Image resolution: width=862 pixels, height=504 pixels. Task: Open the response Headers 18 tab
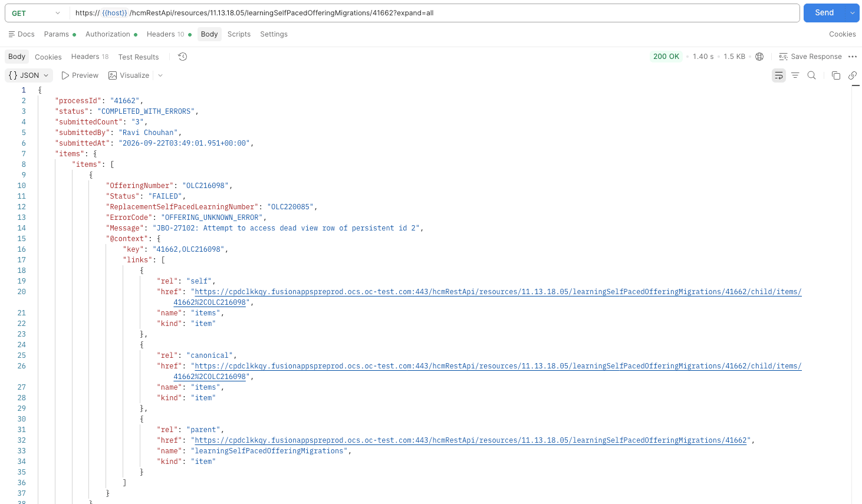click(x=90, y=57)
